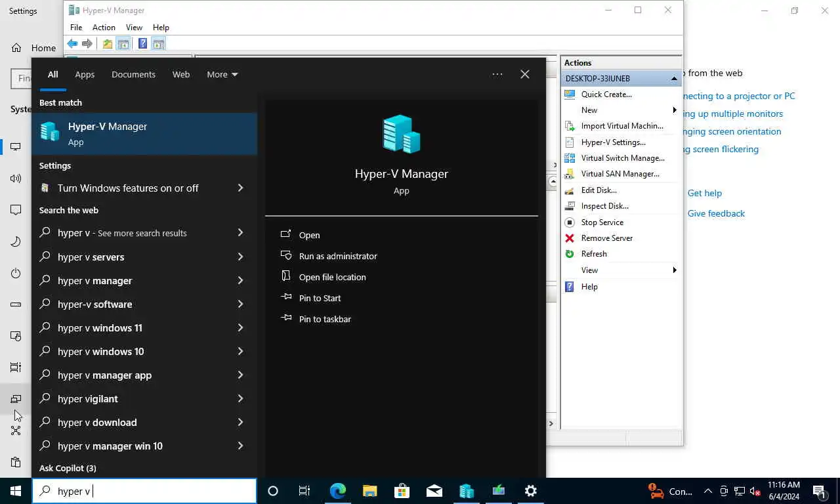The width and height of the screenshot is (840, 504).
Task: Click Stop Service action
Action: coord(602,222)
